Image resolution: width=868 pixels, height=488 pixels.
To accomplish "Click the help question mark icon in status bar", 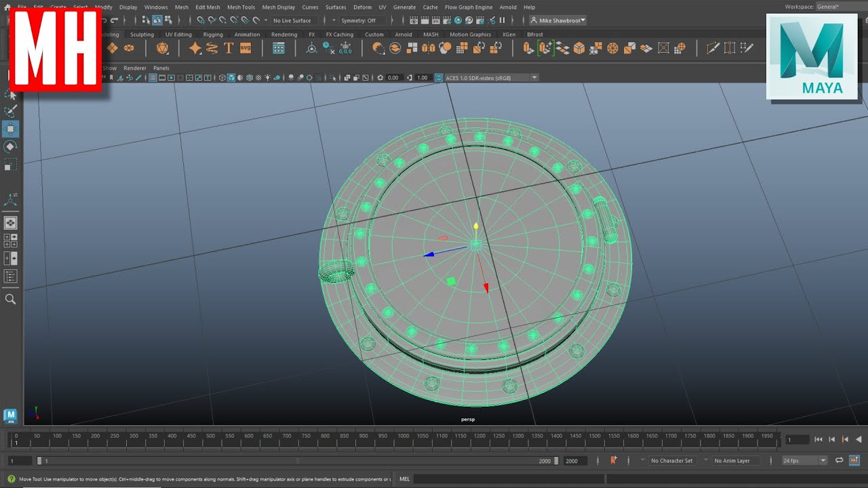I will (11, 479).
